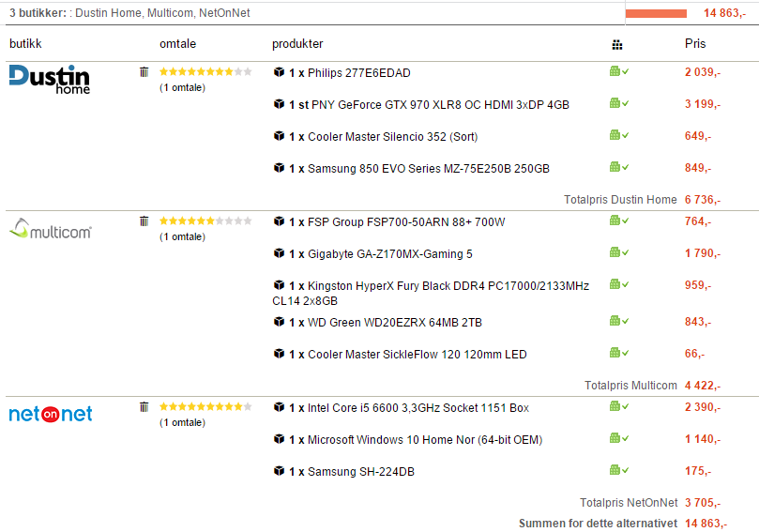Click box icon beside Samsung 850 EVO
759x532 pixels.
coord(279,168)
